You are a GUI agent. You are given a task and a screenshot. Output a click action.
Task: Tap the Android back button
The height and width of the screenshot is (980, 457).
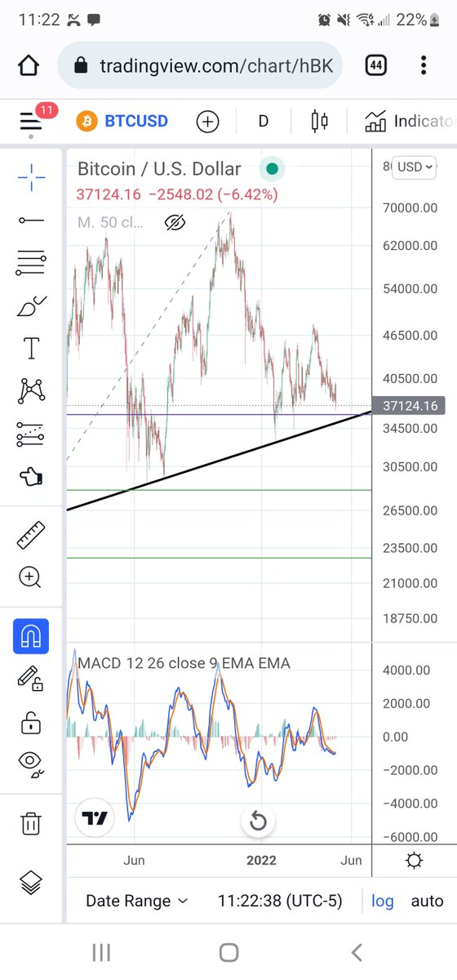click(356, 952)
